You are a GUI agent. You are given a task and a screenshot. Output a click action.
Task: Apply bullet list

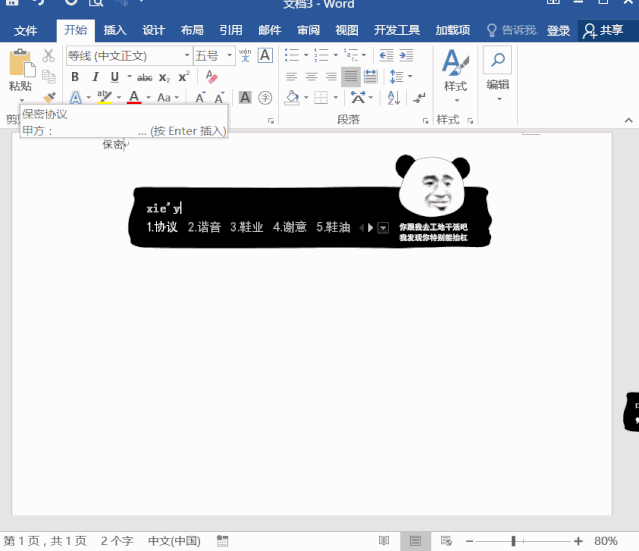pos(292,55)
